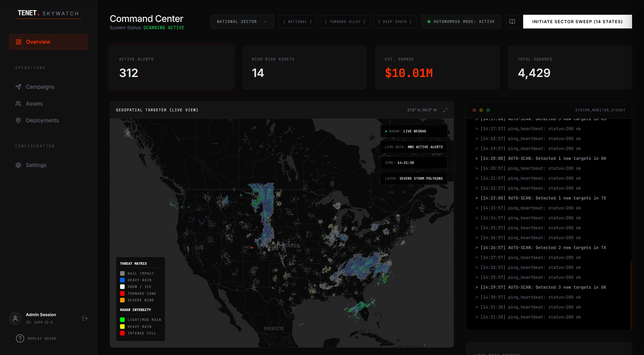Click the Tornado Zone red swatch

click(122, 294)
